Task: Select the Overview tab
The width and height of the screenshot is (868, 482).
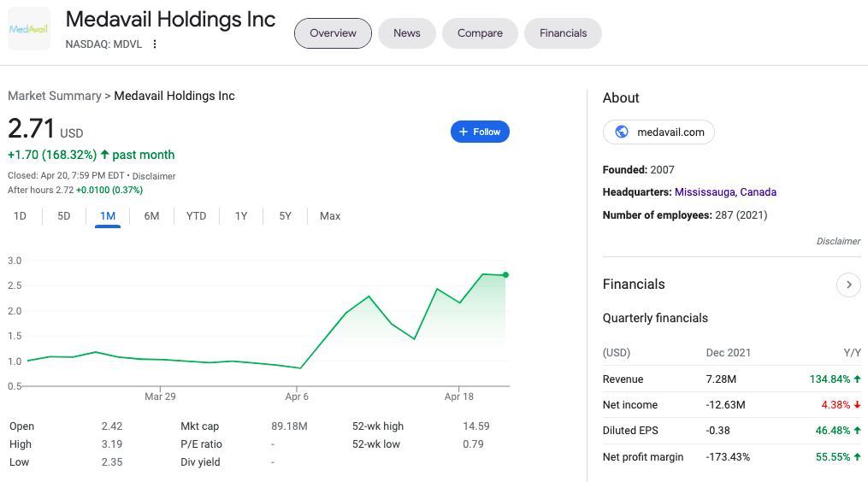Action: pyautogui.click(x=333, y=33)
